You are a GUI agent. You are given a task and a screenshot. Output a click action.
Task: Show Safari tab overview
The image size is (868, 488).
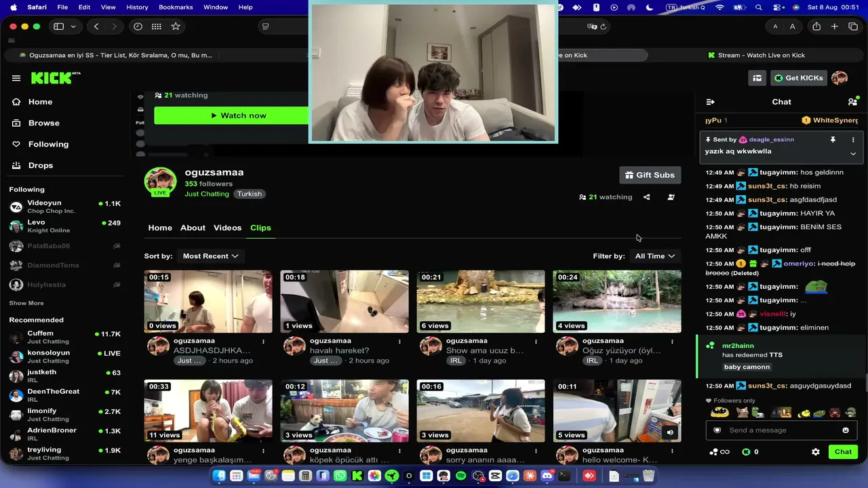pyautogui.click(x=853, y=26)
